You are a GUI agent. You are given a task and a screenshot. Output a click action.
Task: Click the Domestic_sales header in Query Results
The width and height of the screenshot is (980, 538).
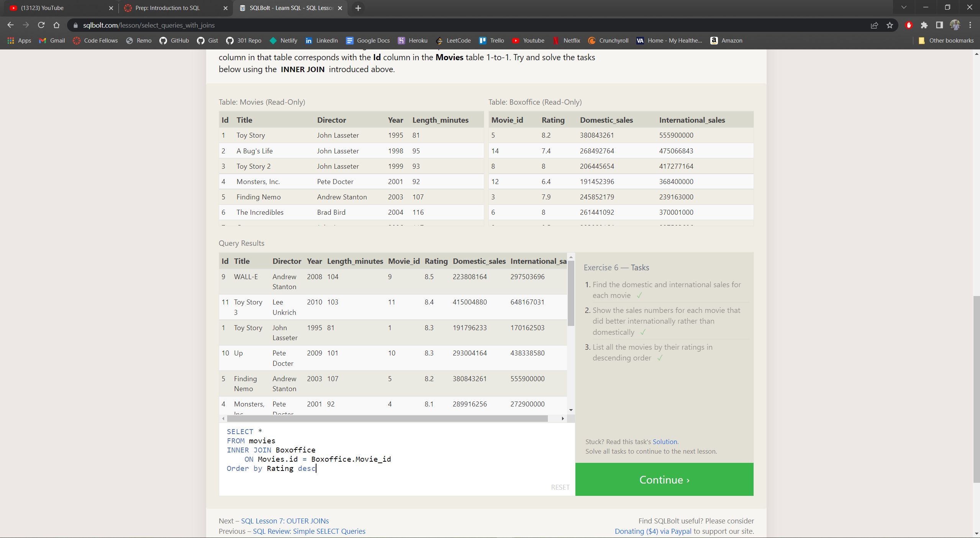click(479, 261)
